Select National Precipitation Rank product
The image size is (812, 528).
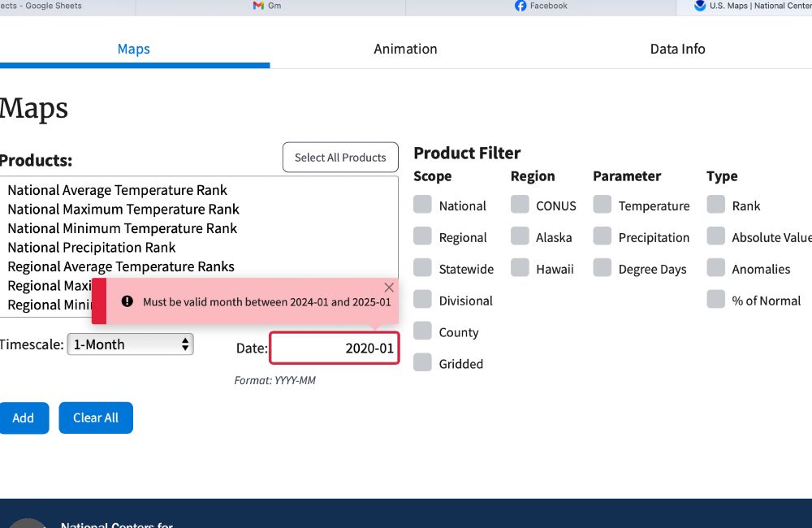click(x=199, y=248)
